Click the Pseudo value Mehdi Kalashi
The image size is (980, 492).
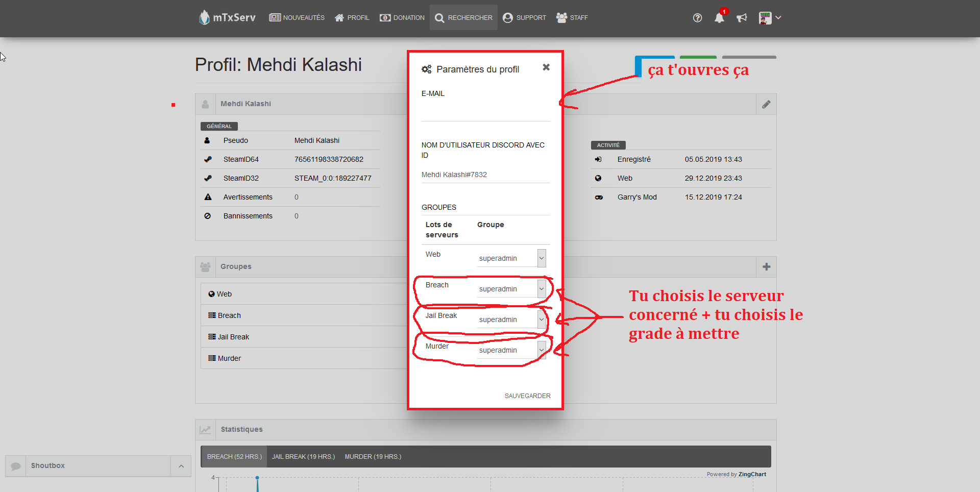[317, 140]
